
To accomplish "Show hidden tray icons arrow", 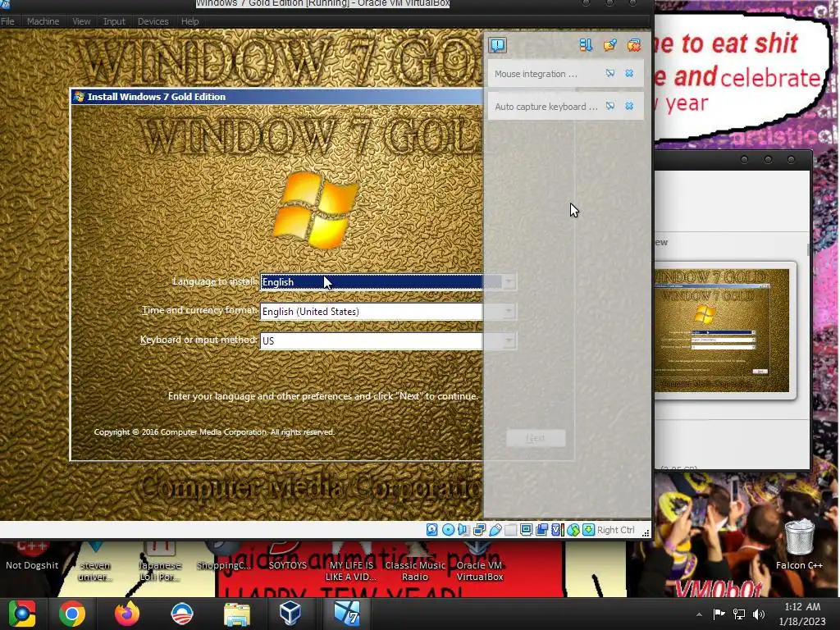I will 699,614.
